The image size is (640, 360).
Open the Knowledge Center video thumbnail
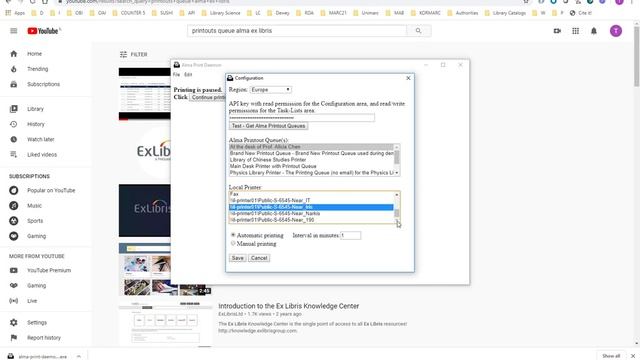point(165,324)
